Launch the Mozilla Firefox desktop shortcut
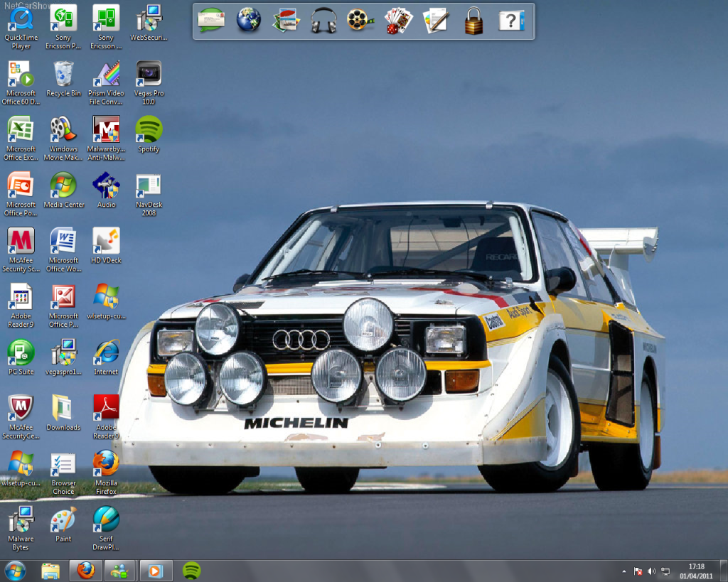This screenshot has width=728, height=582. click(x=107, y=473)
